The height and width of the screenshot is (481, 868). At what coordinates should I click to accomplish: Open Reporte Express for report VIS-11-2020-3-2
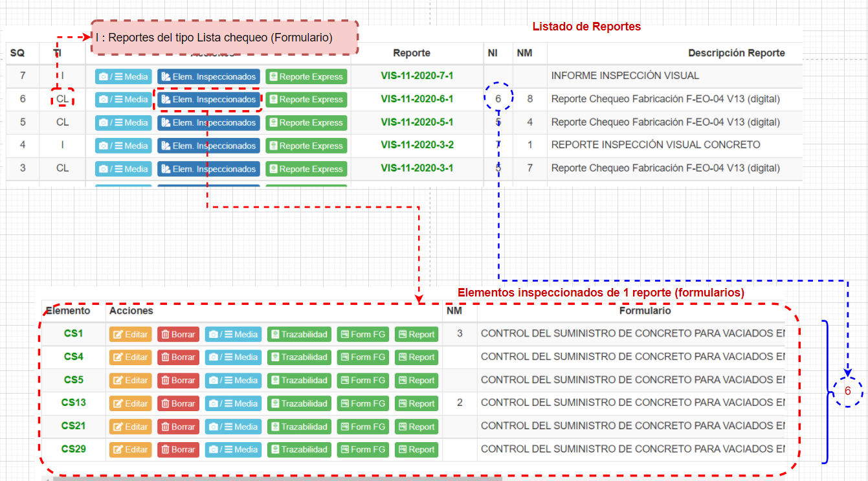point(306,146)
